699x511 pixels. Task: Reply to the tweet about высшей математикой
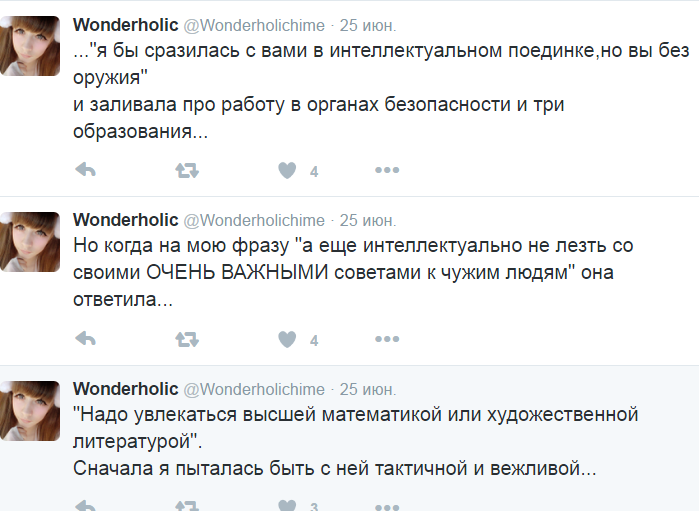86,506
